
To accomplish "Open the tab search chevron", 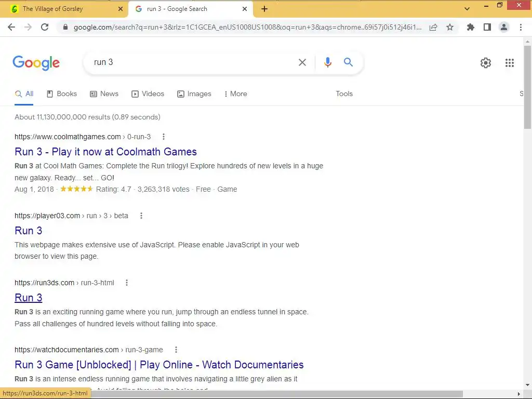I will point(467,9).
